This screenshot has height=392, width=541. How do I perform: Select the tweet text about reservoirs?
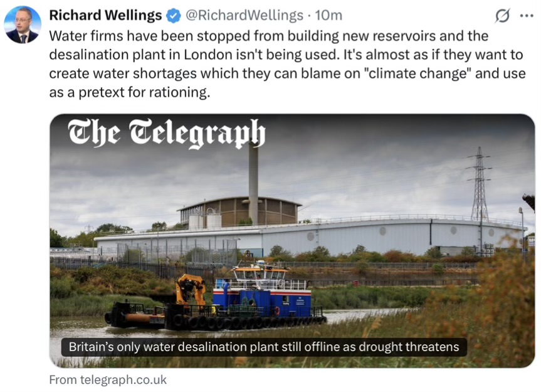click(287, 64)
